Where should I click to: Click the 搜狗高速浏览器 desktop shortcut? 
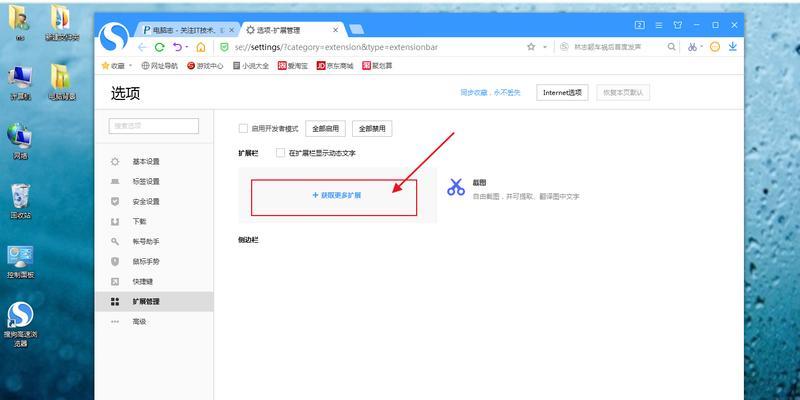(x=21, y=324)
